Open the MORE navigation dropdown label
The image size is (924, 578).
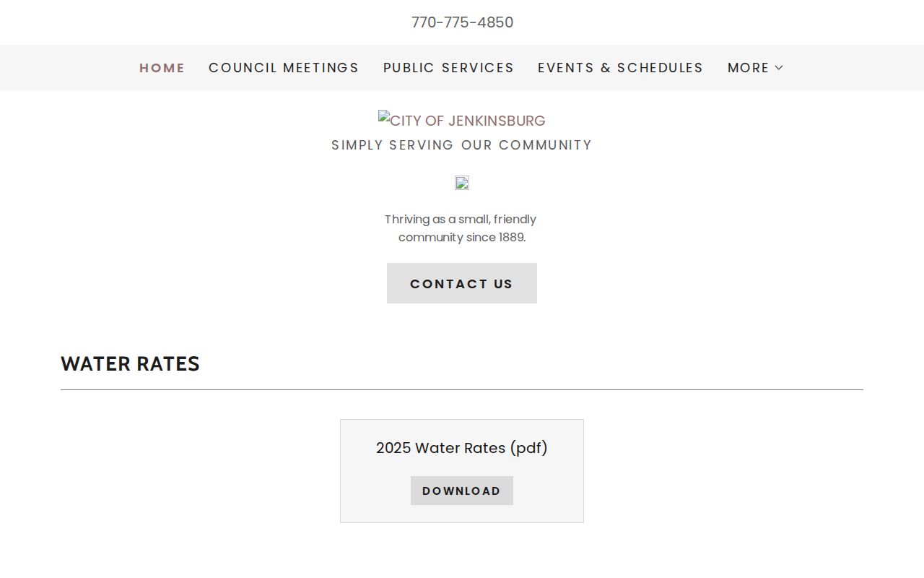[748, 68]
